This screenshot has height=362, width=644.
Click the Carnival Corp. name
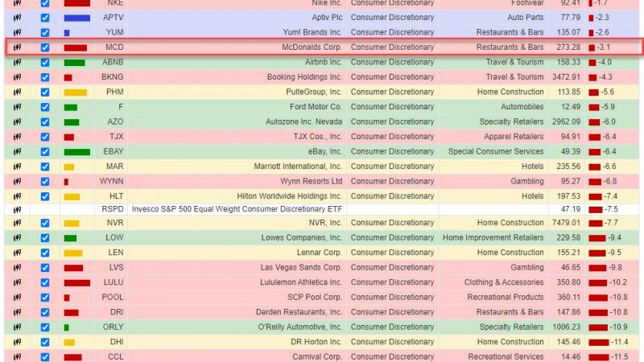coord(317,356)
